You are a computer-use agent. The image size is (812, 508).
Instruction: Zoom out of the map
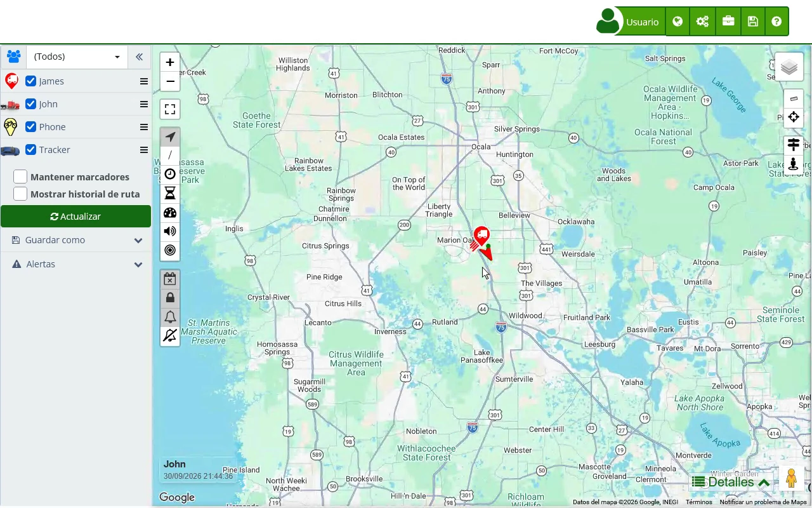click(x=170, y=81)
